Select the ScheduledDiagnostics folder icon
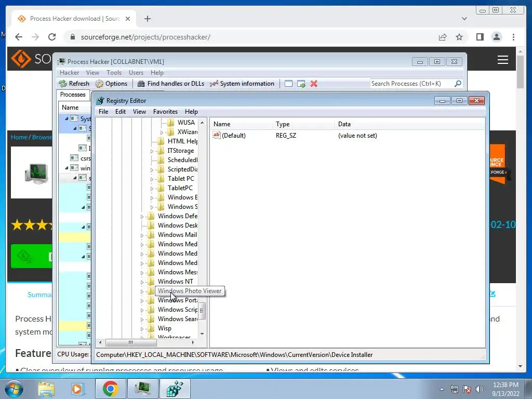532x399 pixels. (161, 159)
